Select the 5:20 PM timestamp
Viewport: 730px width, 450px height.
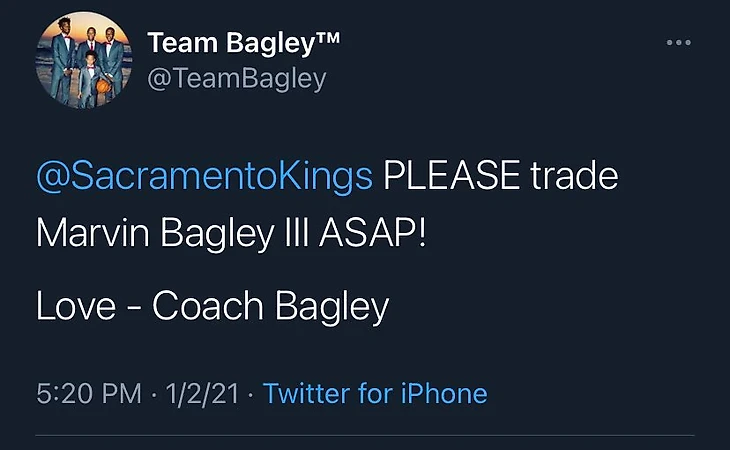tap(88, 393)
